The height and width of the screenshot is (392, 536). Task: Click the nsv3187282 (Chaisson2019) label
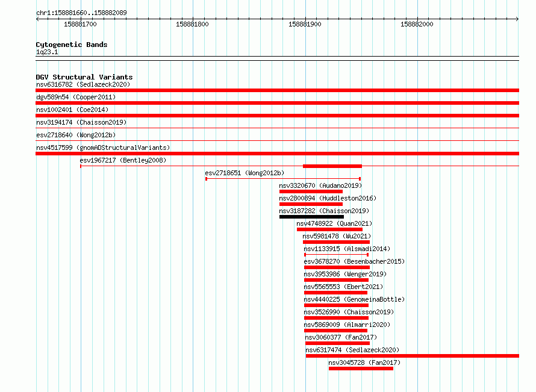(324, 211)
